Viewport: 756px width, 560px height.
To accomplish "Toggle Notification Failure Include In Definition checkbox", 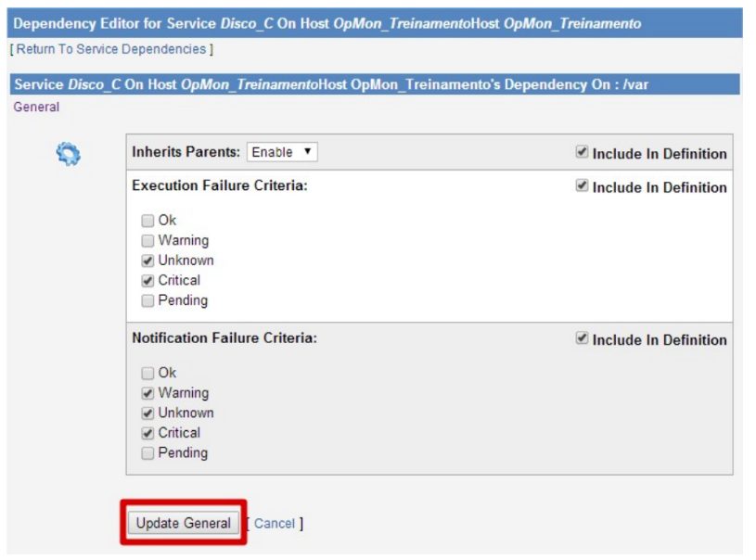I will click(582, 339).
